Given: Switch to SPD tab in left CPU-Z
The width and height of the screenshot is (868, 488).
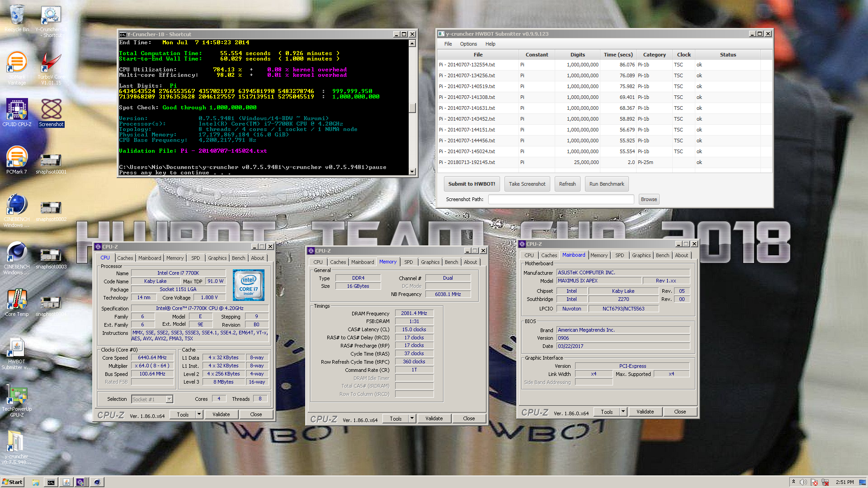Looking at the screenshot, I should click(195, 258).
